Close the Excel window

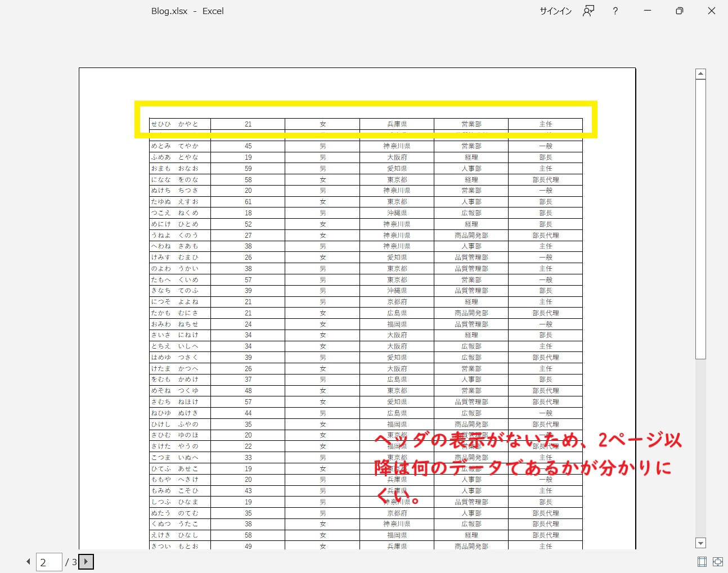click(712, 11)
